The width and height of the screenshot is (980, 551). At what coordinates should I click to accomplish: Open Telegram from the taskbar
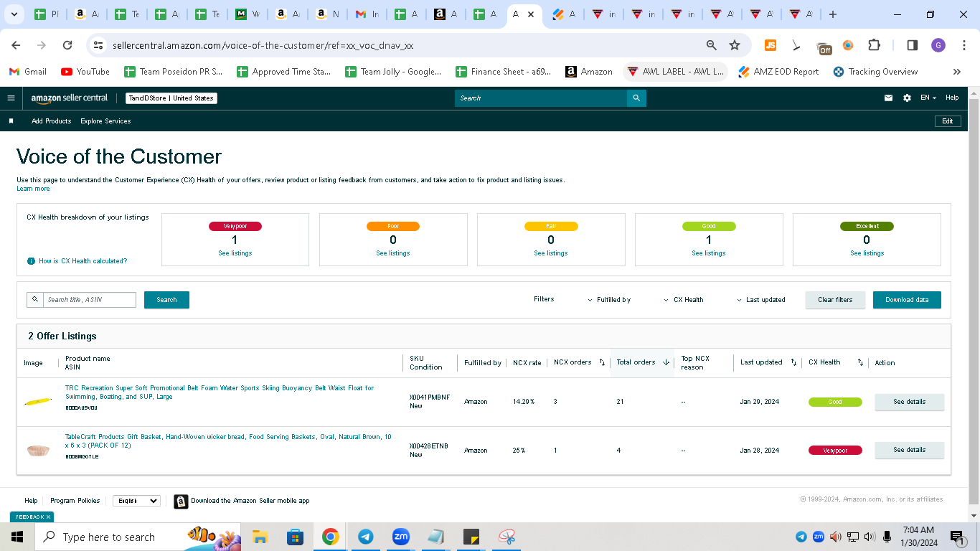tap(366, 537)
